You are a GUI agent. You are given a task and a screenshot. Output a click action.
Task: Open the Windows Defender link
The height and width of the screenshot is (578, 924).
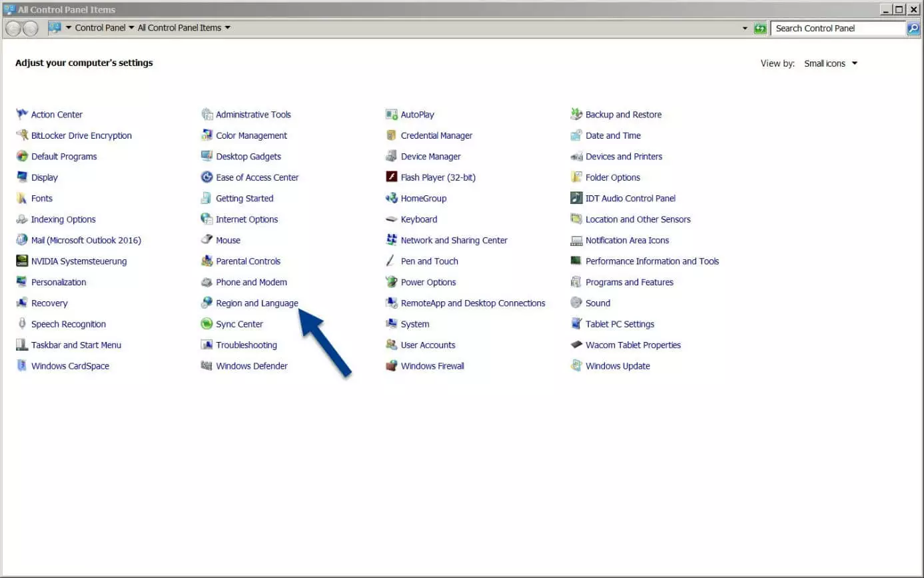[252, 366]
